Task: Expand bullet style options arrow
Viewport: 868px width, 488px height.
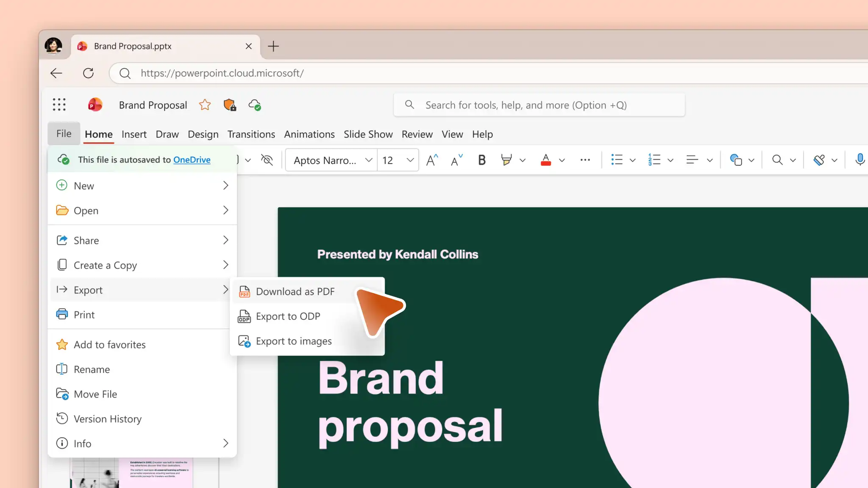Action: click(x=633, y=160)
